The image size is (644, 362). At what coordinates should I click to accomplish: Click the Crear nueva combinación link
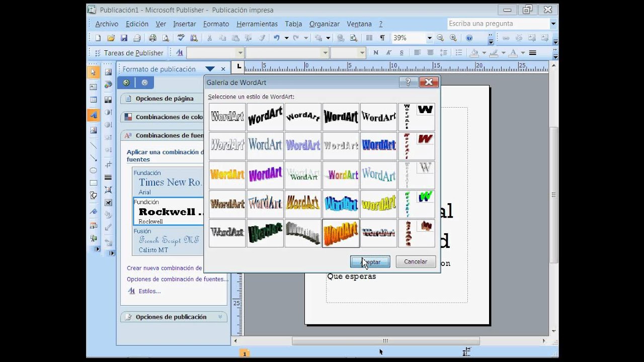click(165, 268)
